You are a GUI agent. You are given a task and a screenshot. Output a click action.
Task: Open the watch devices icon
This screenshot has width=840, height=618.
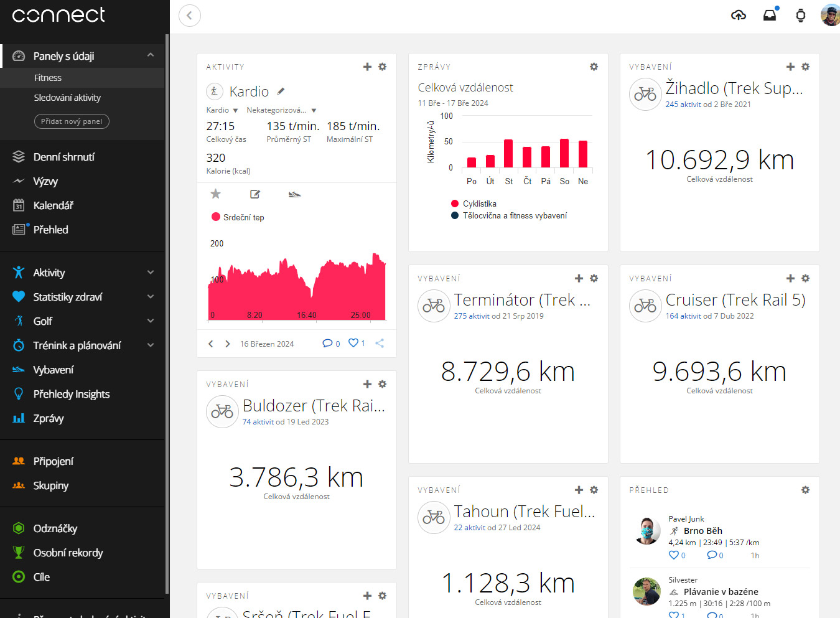pyautogui.click(x=801, y=16)
